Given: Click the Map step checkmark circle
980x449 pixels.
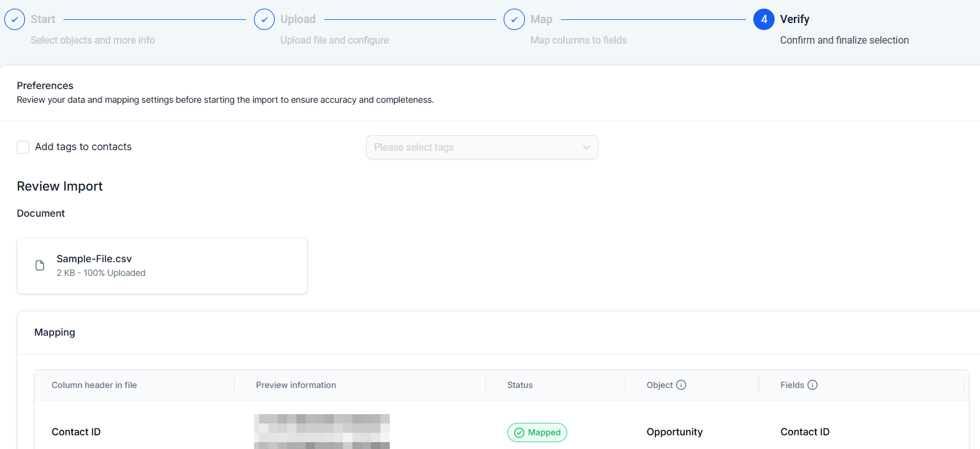Looking at the screenshot, I should (x=514, y=19).
